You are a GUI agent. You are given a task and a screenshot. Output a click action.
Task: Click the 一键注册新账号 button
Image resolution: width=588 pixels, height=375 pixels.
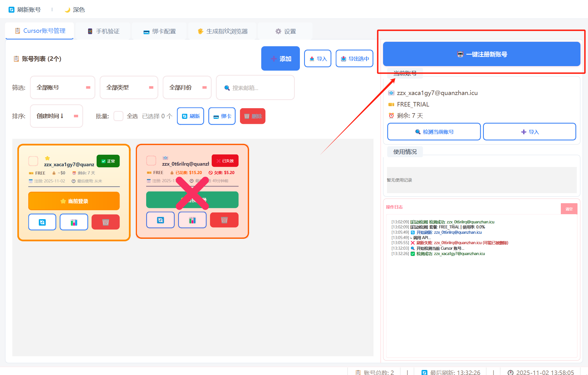482,54
